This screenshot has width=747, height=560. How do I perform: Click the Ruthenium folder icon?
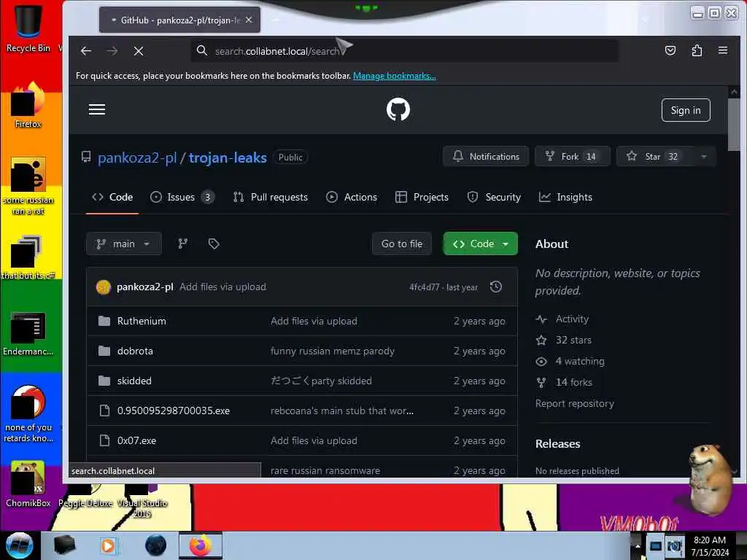click(x=104, y=321)
